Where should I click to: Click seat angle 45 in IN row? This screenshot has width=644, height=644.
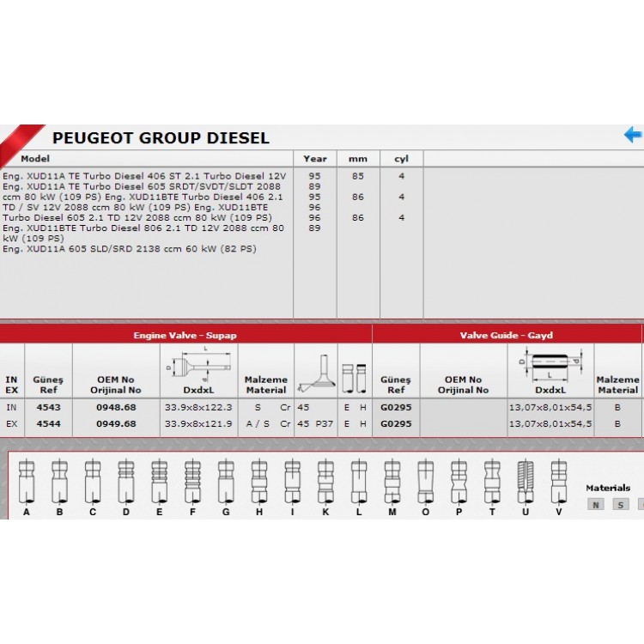click(x=303, y=407)
